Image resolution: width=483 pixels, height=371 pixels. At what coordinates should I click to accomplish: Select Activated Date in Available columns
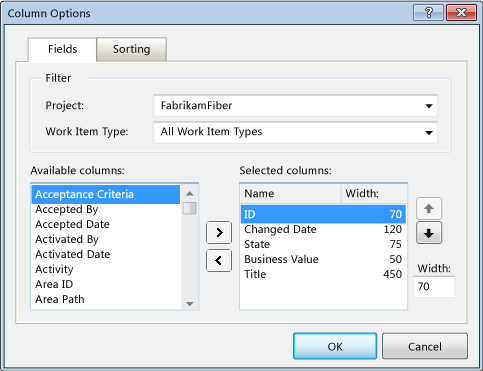[x=106, y=254]
